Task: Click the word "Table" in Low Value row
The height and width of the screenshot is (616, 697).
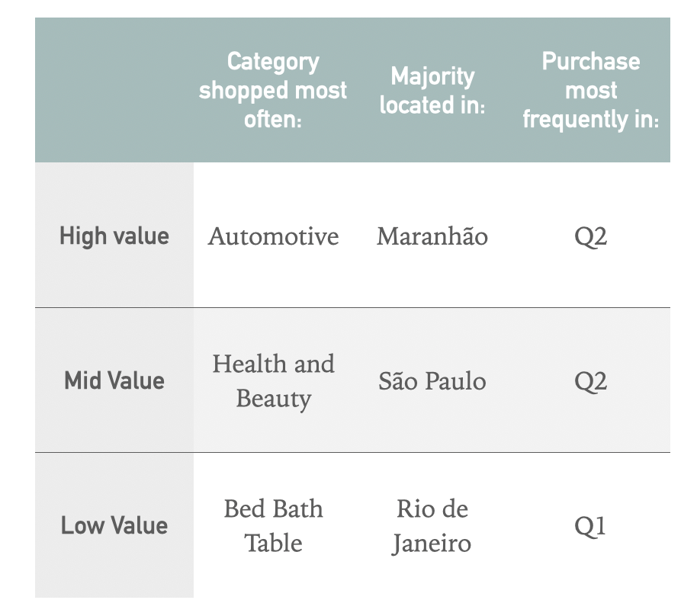Action: pyautogui.click(x=273, y=544)
